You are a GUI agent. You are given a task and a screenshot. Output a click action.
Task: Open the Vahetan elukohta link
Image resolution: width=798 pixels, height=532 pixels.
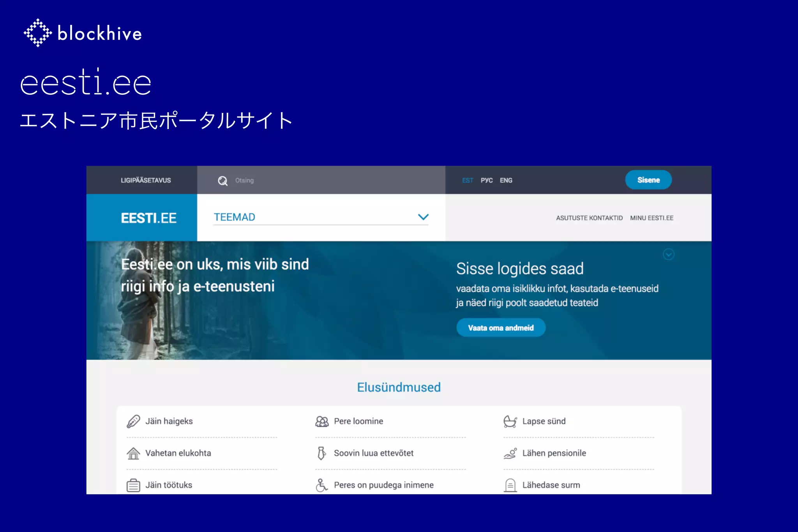(178, 453)
